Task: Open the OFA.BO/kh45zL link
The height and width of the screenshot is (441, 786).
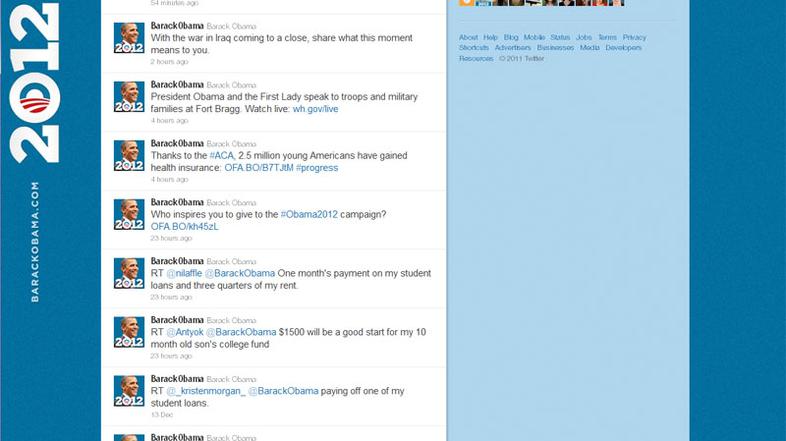Action: [x=184, y=227]
